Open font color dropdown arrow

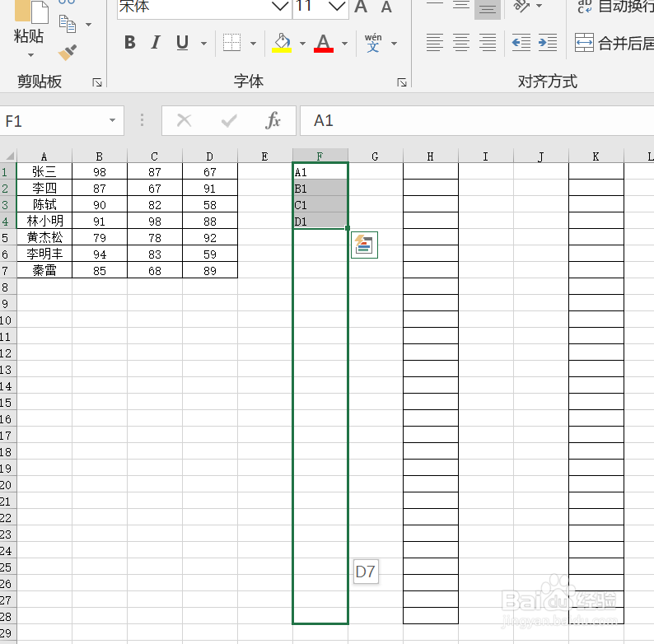(x=344, y=44)
